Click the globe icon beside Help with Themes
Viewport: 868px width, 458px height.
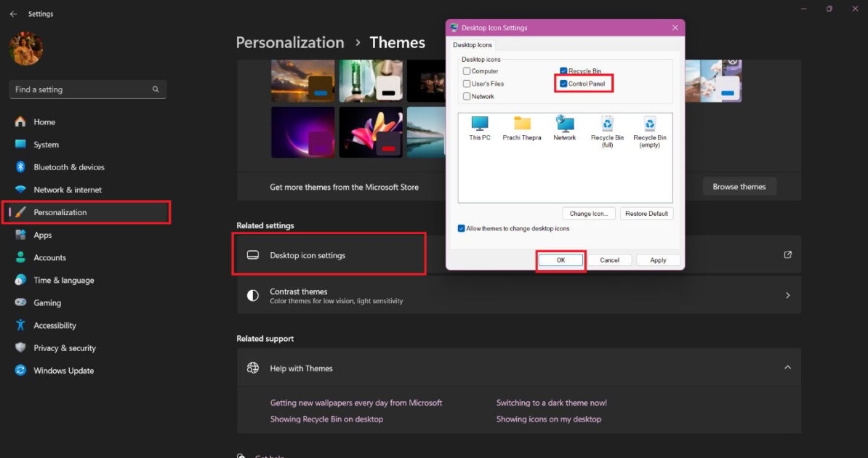coord(253,368)
